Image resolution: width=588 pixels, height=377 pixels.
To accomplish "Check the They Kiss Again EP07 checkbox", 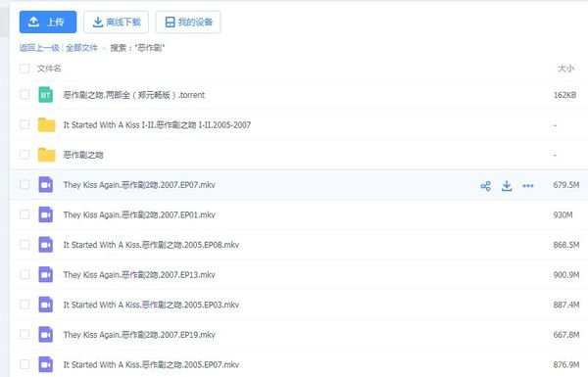I will tap(24, 184).
